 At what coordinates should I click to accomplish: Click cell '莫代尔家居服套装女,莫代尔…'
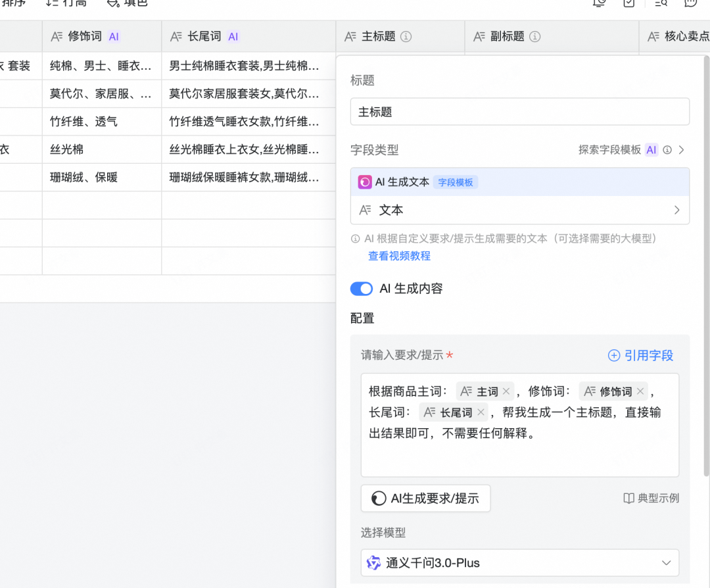[248, 94]
